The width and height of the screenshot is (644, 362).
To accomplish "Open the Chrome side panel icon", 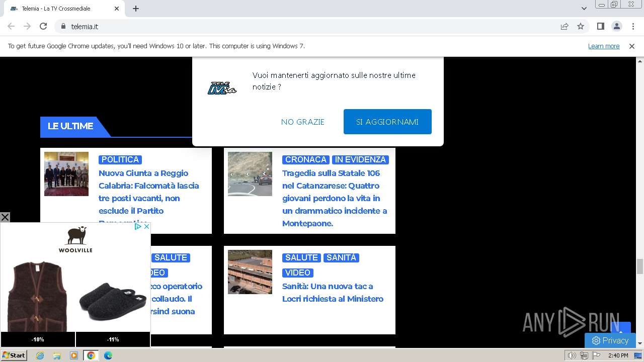I will [x=600, y=26].
